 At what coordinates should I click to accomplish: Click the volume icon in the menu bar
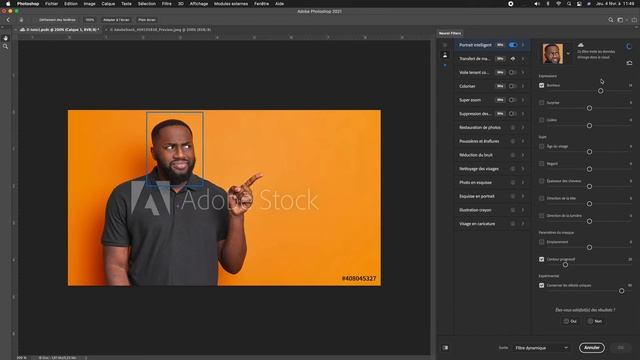(x=537, y=4)
